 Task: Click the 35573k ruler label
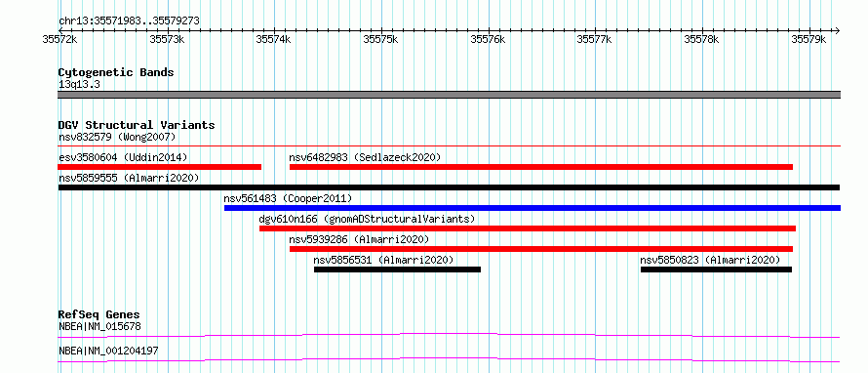click(167, 39)
